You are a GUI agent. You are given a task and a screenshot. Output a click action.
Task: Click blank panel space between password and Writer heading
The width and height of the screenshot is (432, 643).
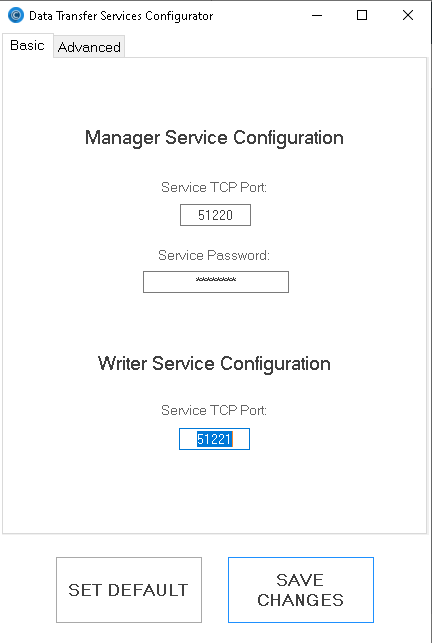pyautogui.click(x=214, y=322)
